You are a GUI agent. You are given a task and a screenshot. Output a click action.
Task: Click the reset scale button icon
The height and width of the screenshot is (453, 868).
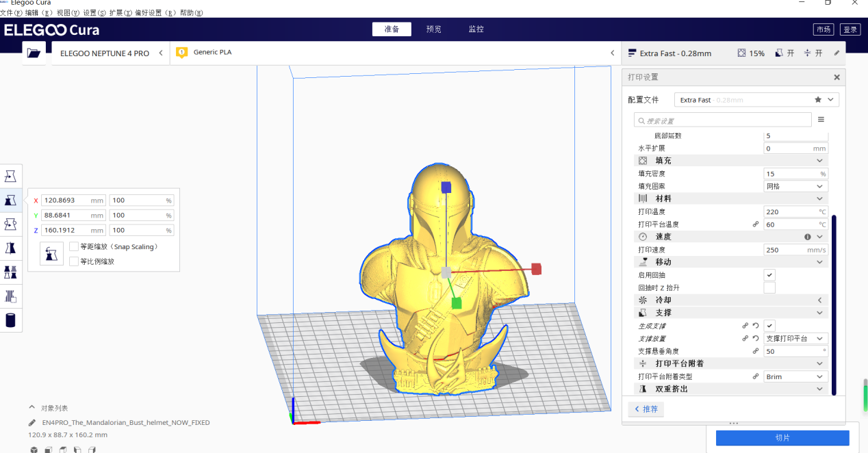51,254
